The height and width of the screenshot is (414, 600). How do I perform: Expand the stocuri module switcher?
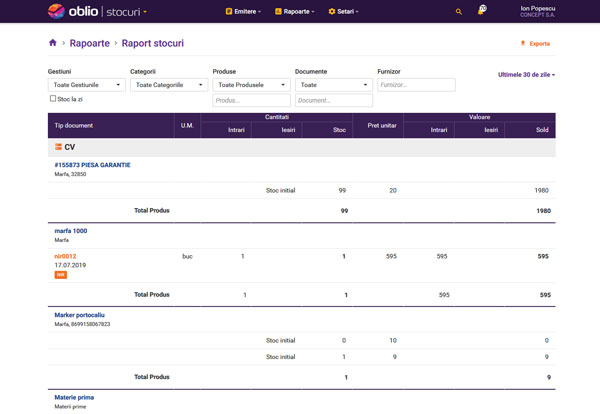pos(126,12)
